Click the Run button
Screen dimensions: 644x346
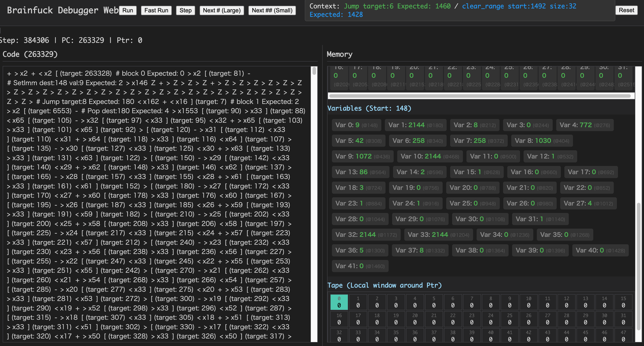[127, 10]
